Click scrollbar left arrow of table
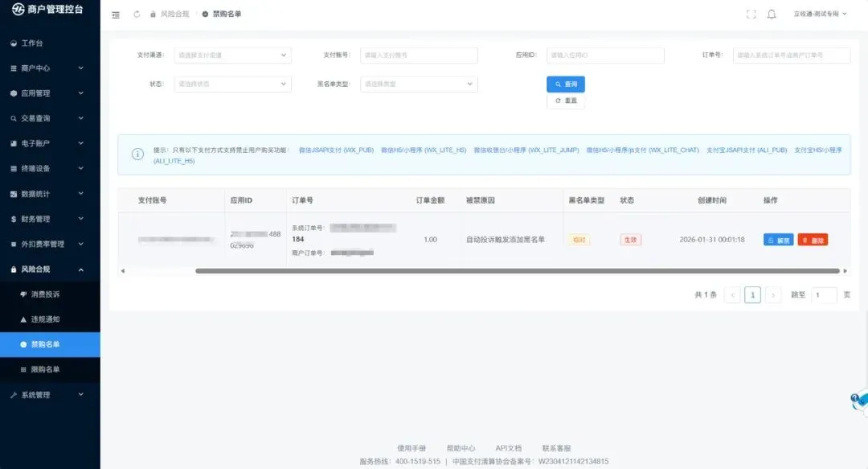The width and height of the screenshot is (868, 469). pyautogui.click(x=123, y=271)
